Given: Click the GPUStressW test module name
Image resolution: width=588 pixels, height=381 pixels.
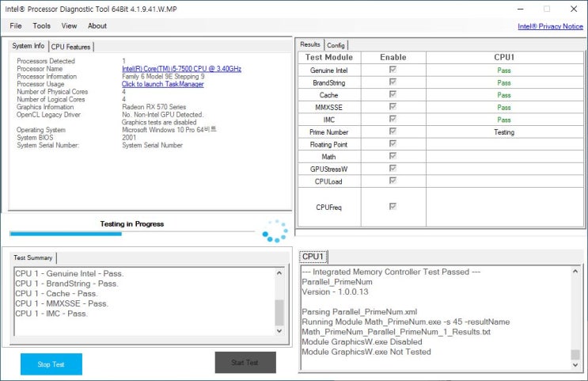Looking at the screenshot, I should 329,170.
